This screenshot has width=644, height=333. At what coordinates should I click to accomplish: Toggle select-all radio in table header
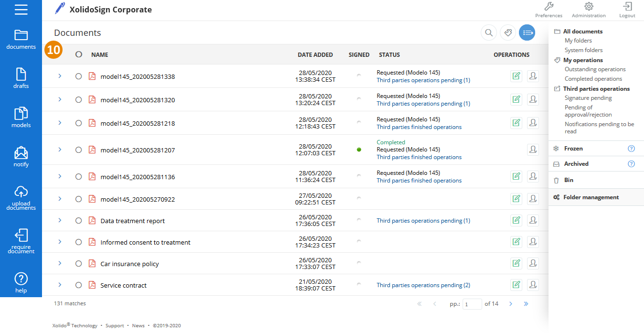coord(79,54)
